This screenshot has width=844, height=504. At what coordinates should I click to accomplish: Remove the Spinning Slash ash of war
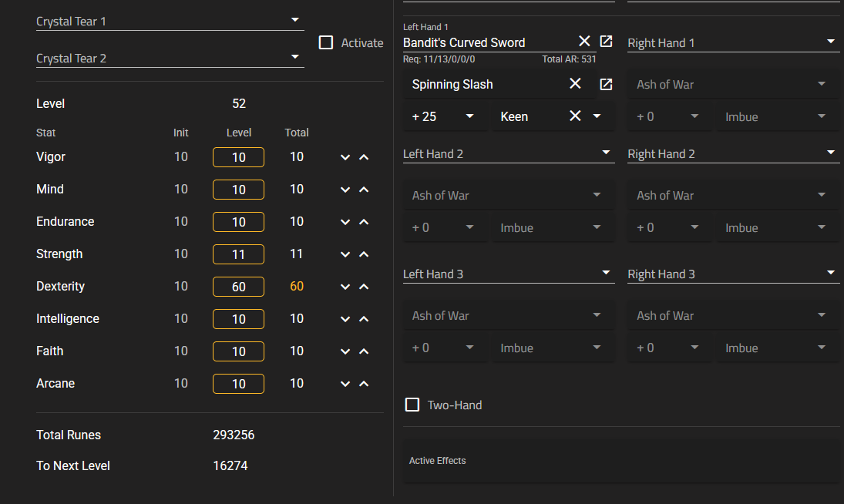pyautogui.click(x=575, y=84)
